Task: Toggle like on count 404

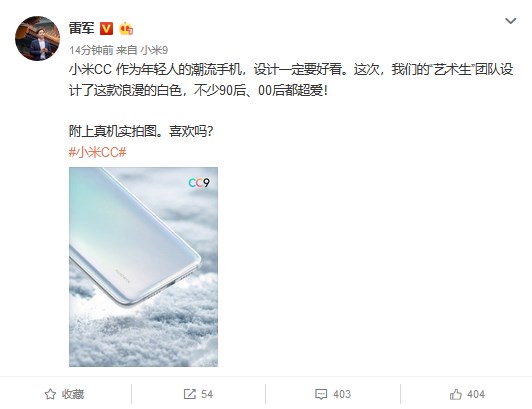Action: (x=476, y=394)
